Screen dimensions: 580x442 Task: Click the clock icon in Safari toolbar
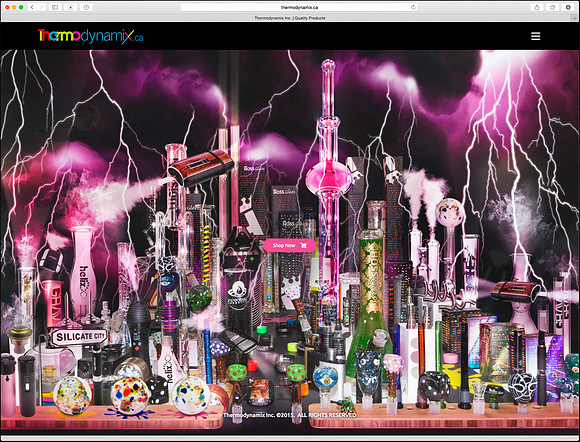pos(86,7)
